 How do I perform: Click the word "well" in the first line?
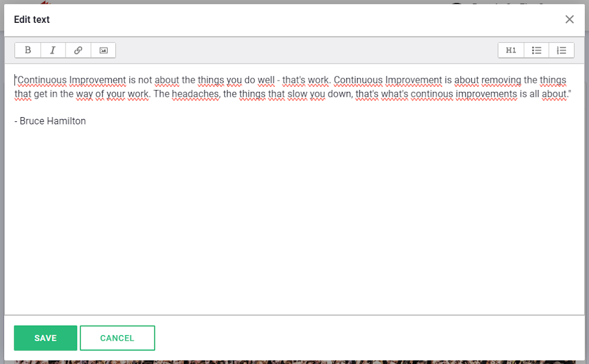coord(266,80)
